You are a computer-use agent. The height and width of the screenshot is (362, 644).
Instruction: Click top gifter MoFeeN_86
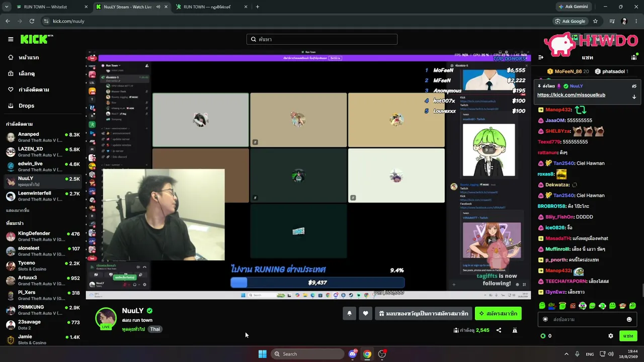568,71
